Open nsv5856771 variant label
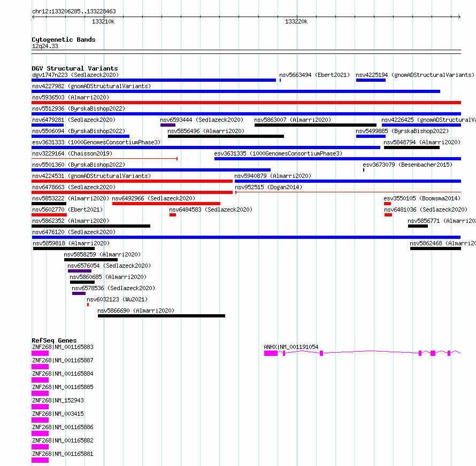 click(442, 221)
